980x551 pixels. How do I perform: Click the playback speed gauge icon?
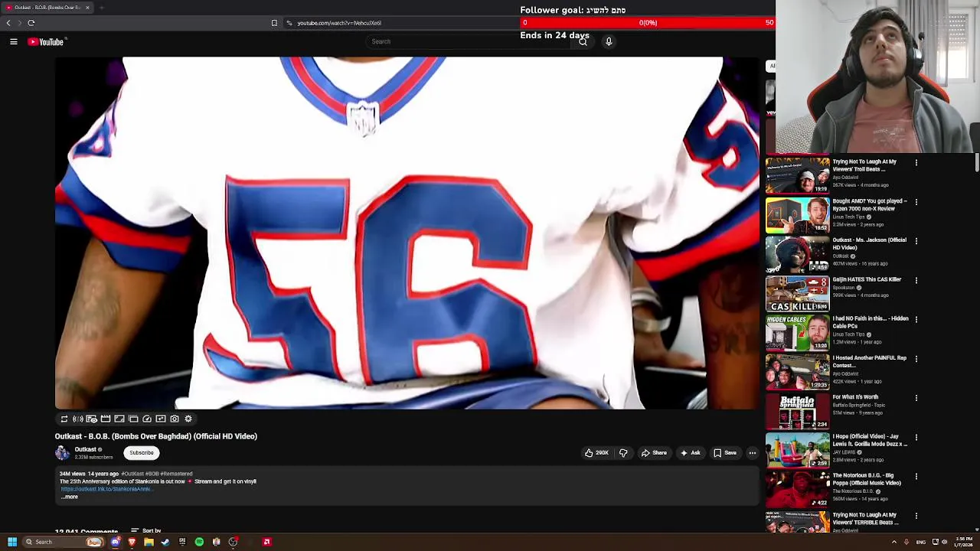147,419
